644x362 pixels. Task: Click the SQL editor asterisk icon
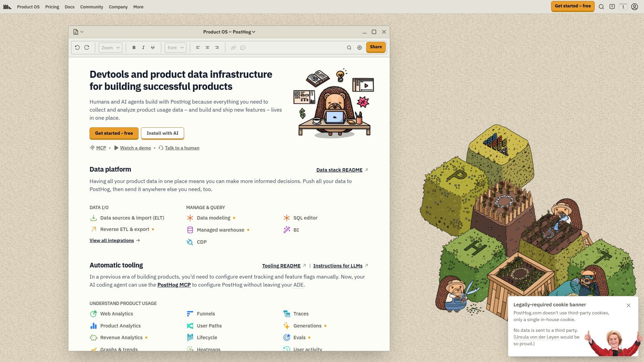(286, 218)
